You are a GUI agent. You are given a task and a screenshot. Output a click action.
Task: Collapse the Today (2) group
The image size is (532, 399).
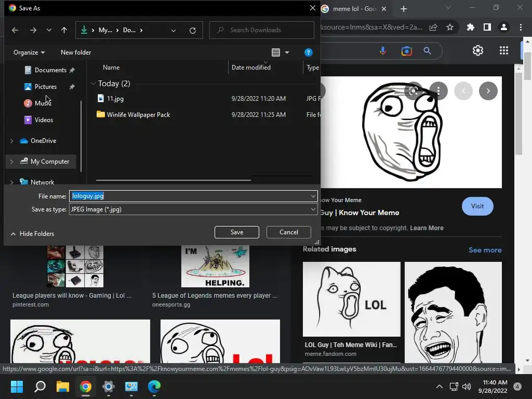(93, 84)
